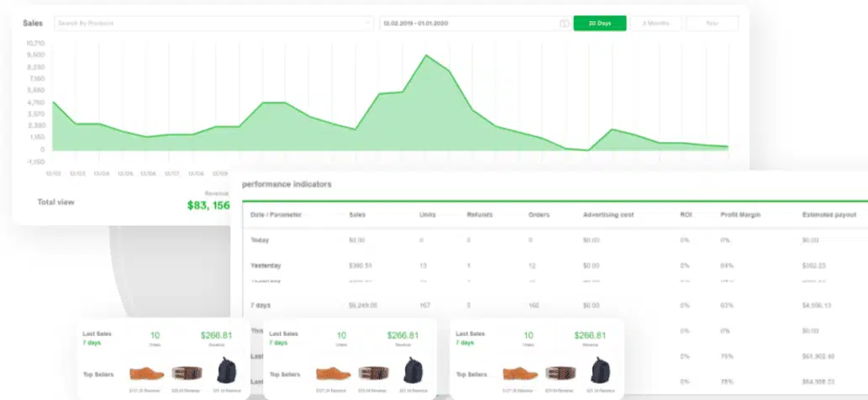Click $266.81 revenue in middle Last Sales card
Screen dimensions: 868x400
click(x=403, y=335)
